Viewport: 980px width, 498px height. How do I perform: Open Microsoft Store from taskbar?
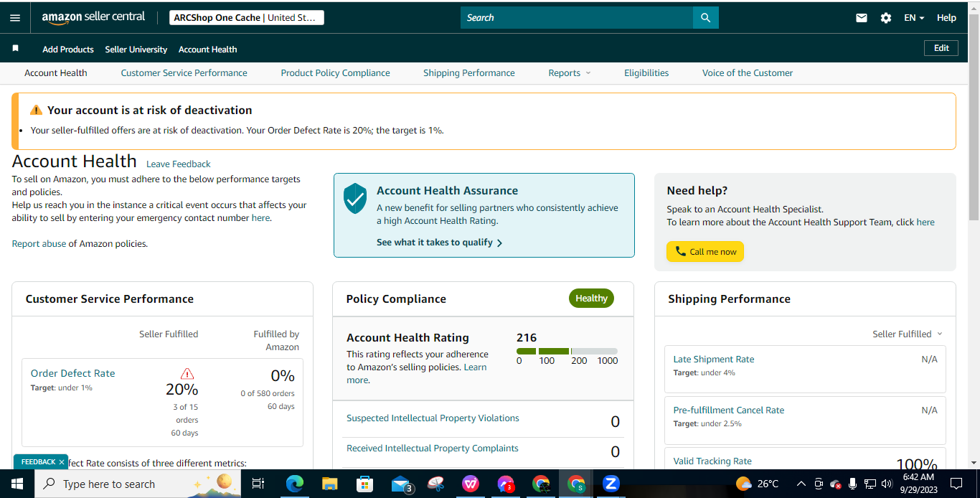(364, 484)
